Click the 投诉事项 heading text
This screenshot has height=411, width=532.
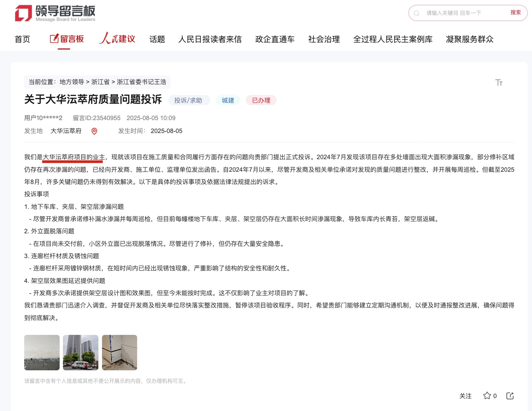36,194
